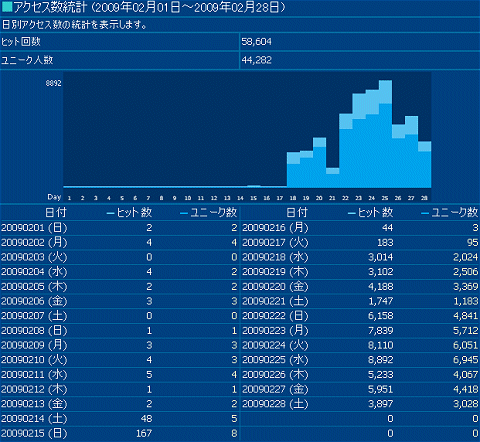Viewport: 480px width, 442px height.
Task: Click the hit count 7,839 on 20090223
Action: (381, 330)
